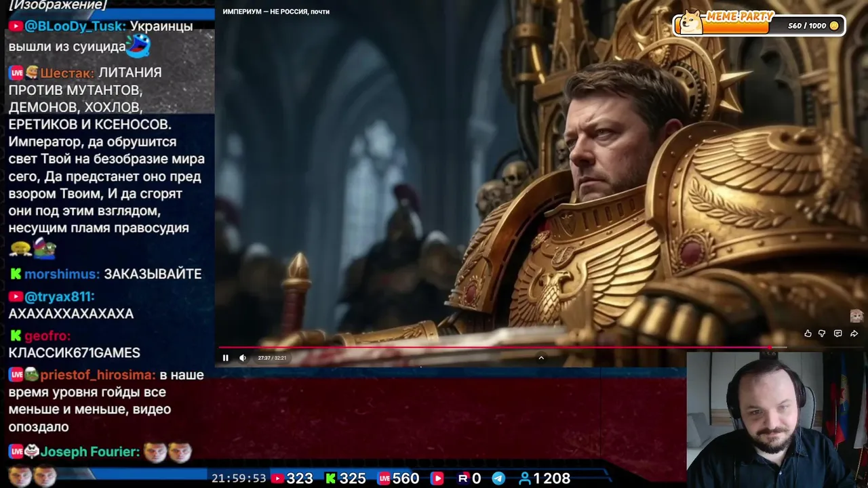The width and height of the screenshot is (868, 488).
Task: Expand the chevron-up control under the video
Action: (541, 358)
